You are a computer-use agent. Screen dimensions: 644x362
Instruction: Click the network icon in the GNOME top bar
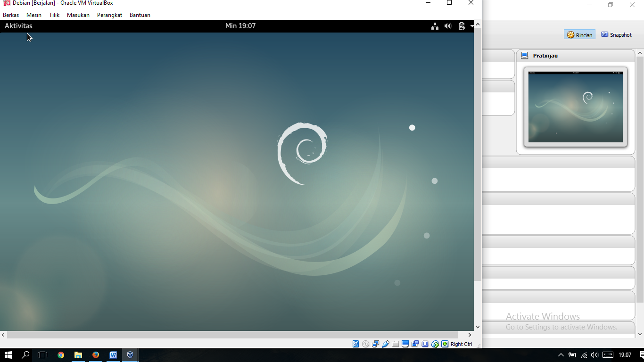tap(435, 26)
